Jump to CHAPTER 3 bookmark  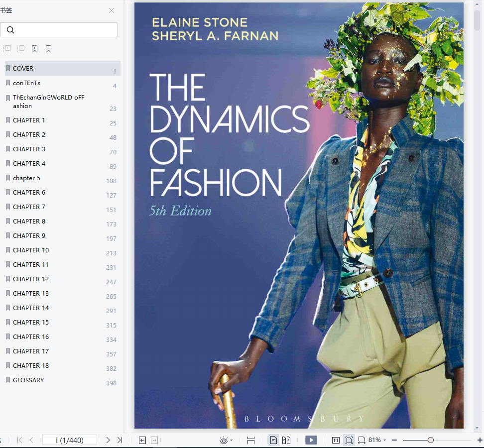point(63,149)
